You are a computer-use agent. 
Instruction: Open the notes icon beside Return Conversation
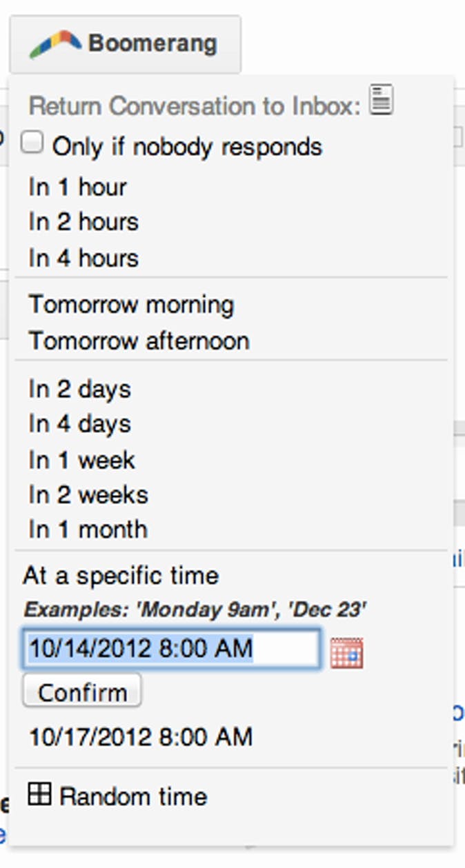(x=381, y=99)
